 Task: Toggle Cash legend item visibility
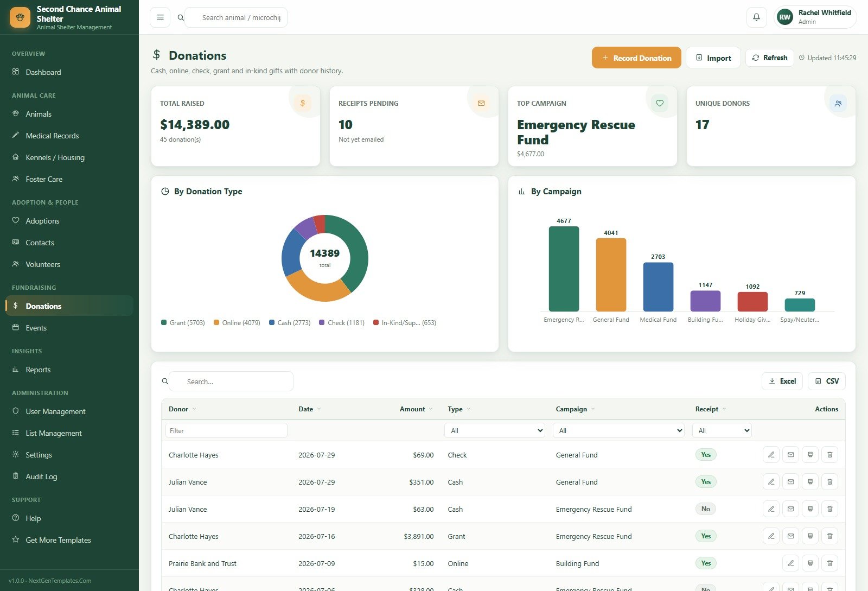click(x=290, y=323)
